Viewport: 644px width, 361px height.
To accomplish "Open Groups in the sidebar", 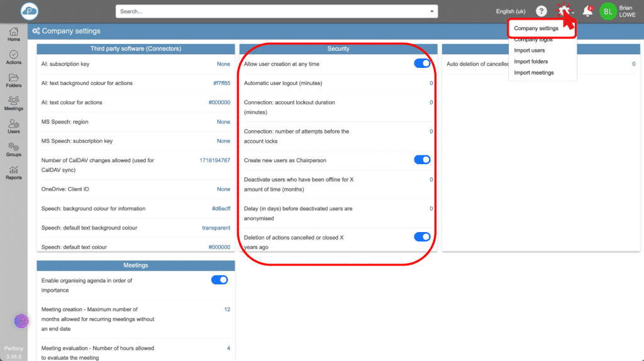I will click(14, 149).
